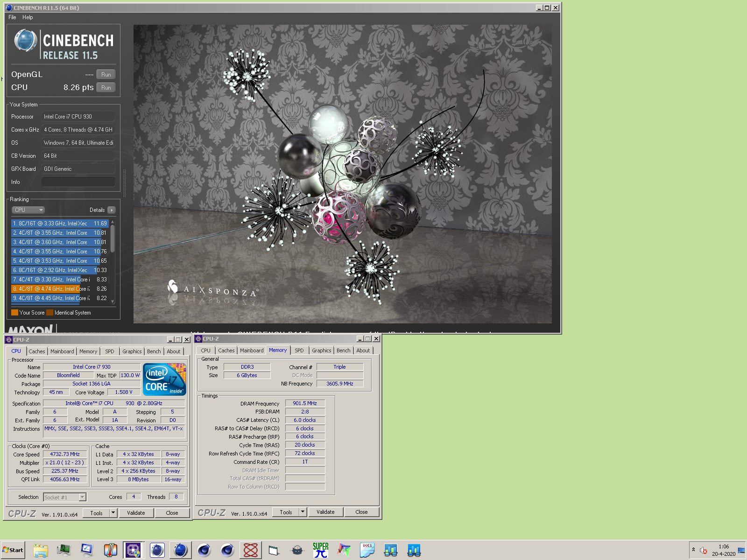
Task: Select ranking row 1 scoring 11.69
Action: [60, 224]
